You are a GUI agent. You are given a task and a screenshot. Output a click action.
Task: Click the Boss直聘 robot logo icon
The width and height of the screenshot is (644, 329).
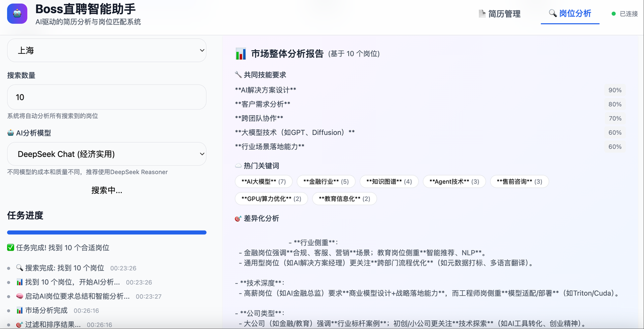point(17,14)
